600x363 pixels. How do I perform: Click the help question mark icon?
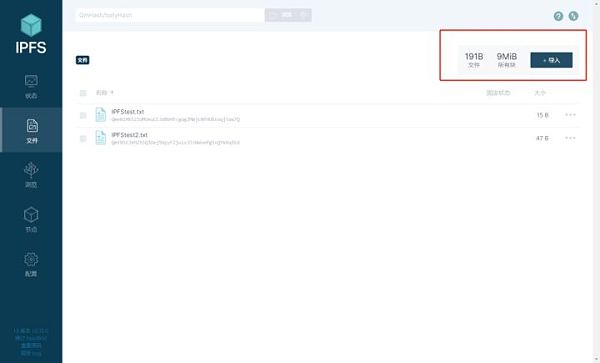[558, 16]
